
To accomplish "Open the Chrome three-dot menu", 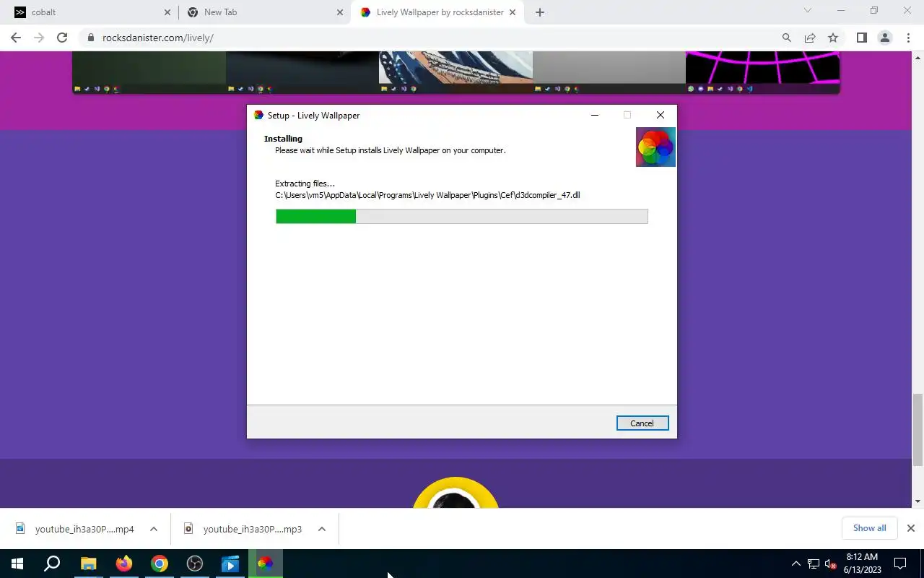I will 908,38.
